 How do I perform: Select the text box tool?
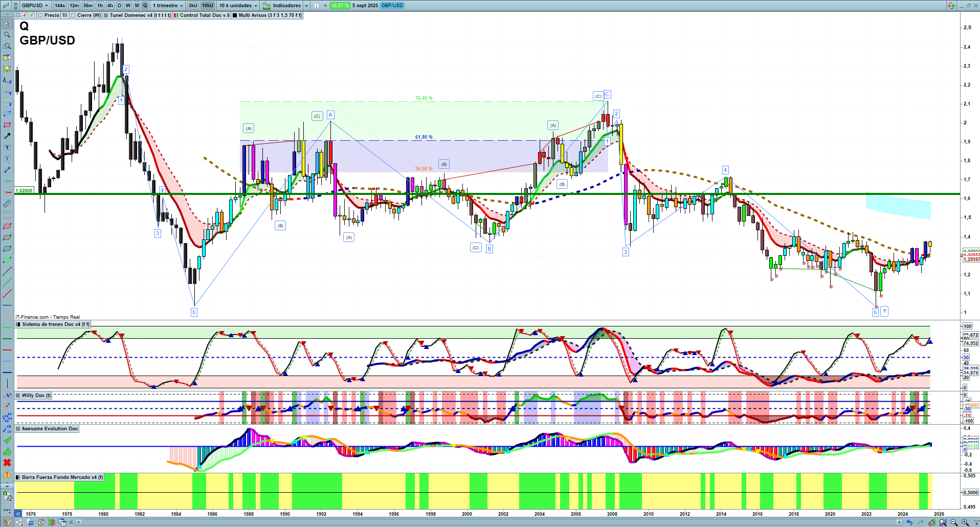tap(7, 147)
